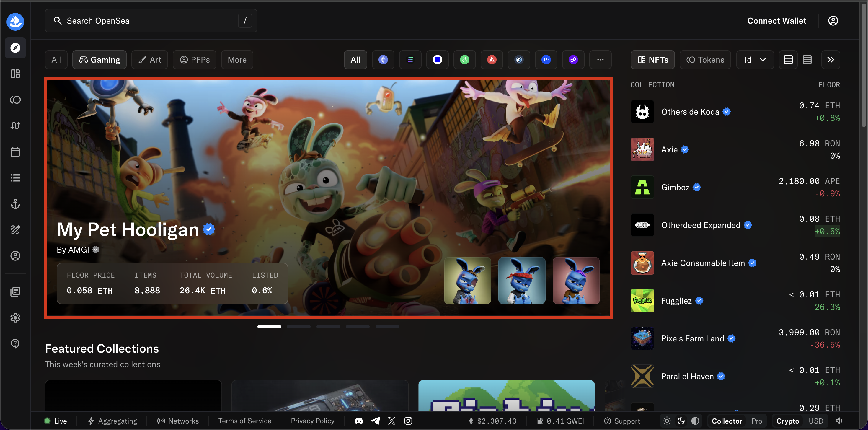Switch to dark mode moon icon
Viewport: 868px width, 430px height.
(x=681, y=421)
